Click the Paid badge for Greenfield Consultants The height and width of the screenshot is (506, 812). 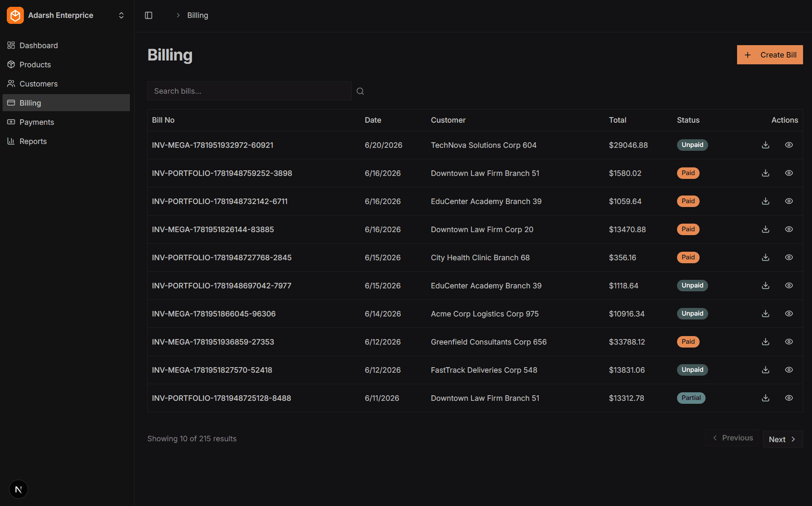(688, 342)
